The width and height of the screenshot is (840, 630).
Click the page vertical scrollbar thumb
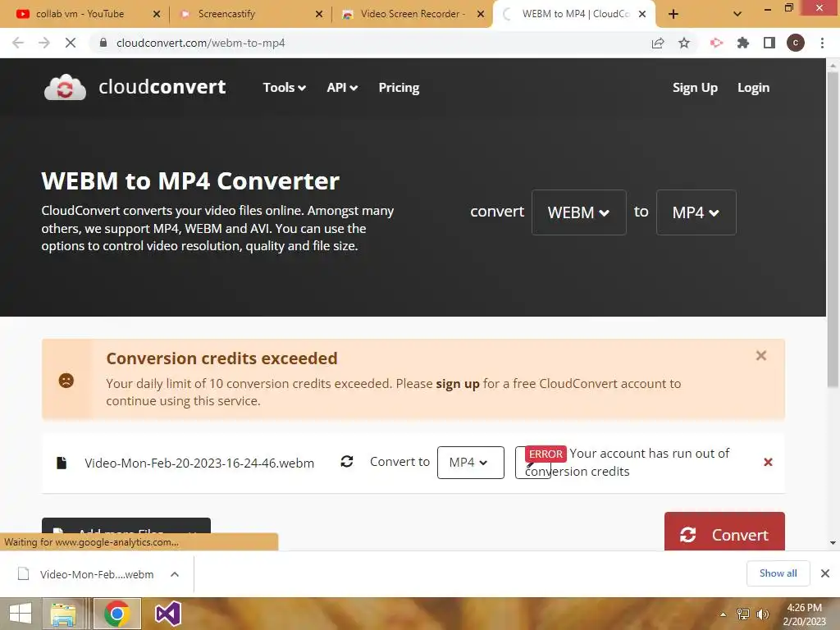[833, 228]
